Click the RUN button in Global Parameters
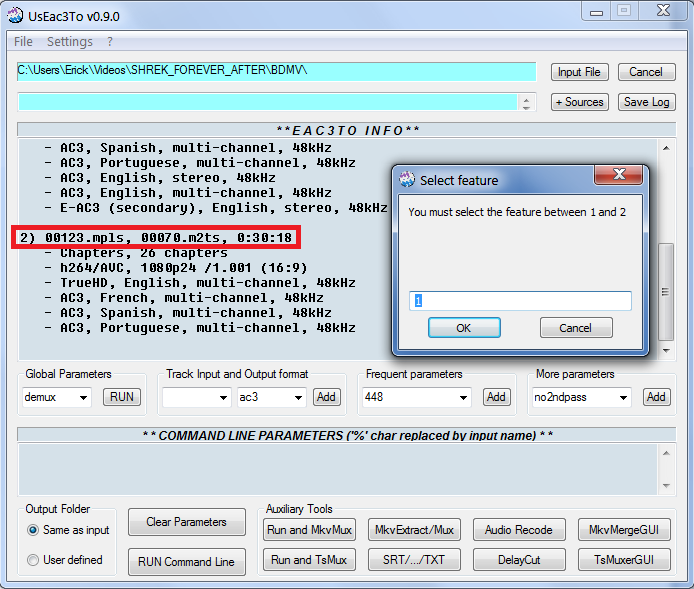The width and height of the screenshot is (694, 589). [122, 397]
